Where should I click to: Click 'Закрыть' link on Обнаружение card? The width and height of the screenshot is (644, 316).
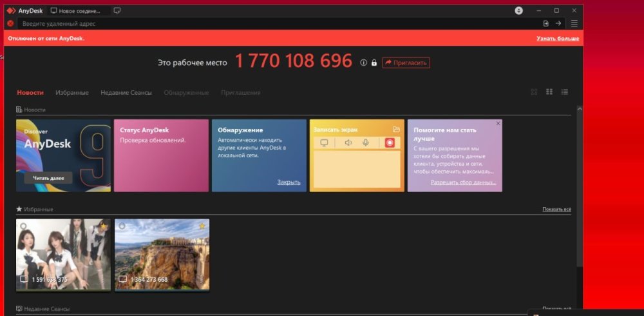pyautogui.click(x=289, y=182)
